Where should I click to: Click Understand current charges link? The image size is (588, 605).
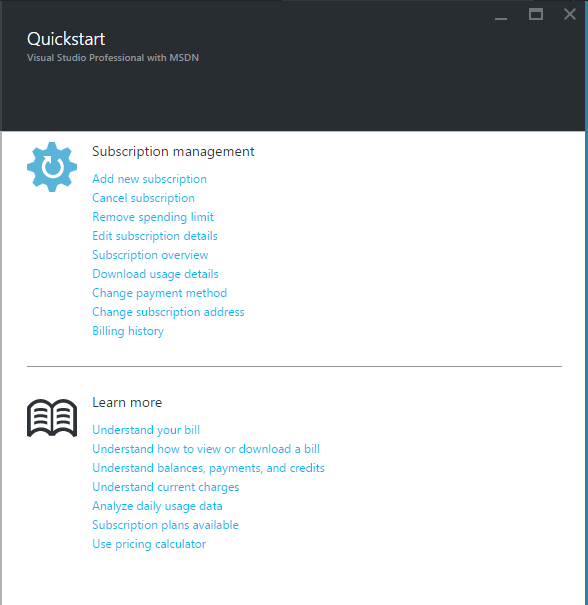tap(166, 487)
